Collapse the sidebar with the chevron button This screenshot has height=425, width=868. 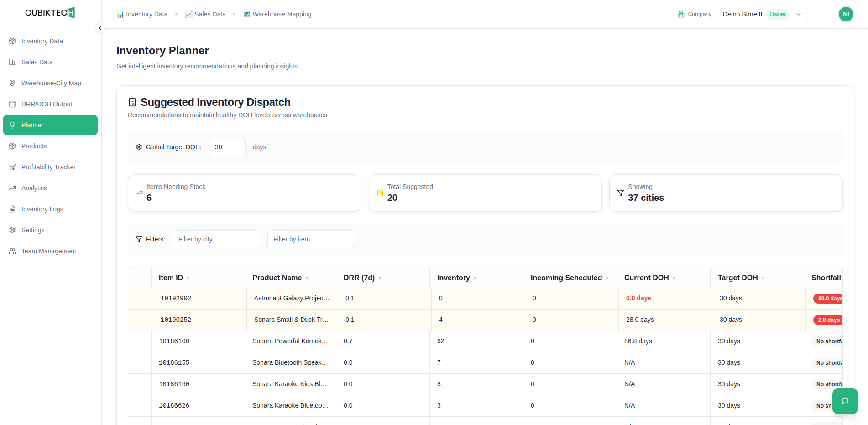100,28
